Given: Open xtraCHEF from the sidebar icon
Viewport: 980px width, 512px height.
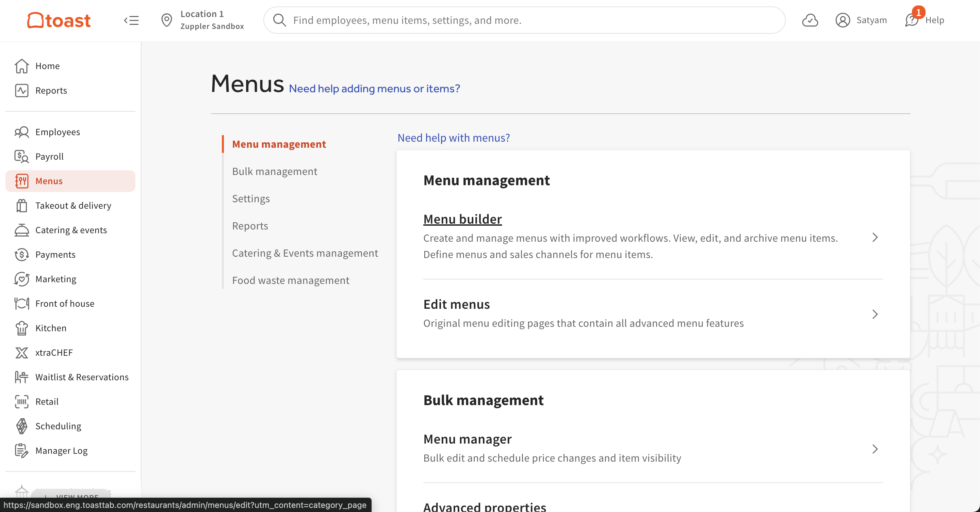Looking at the screenshot, I should coord(22,352).
